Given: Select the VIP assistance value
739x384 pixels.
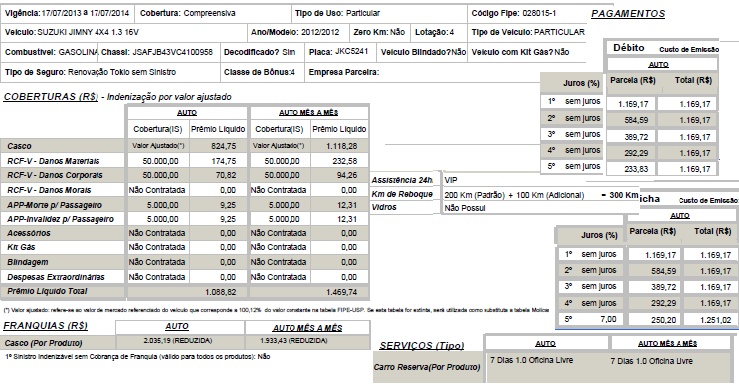Looking at the screenshot, I should [x=451, y=180].
